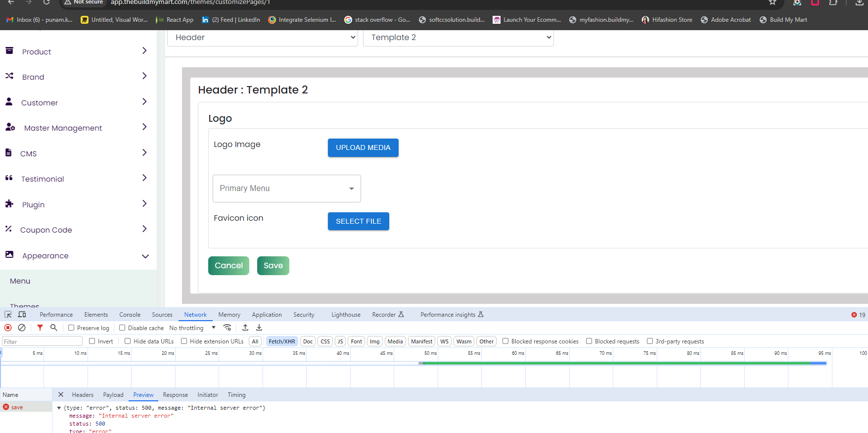Click the browser address bar URL

tap(190, 2)
